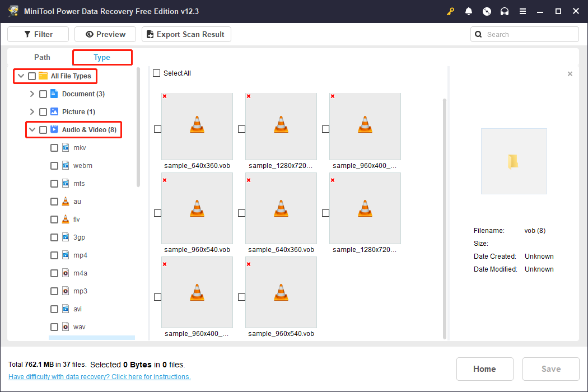Select the au tree item
The height and width of the screenshot is (392, 588).
[77, 202]
